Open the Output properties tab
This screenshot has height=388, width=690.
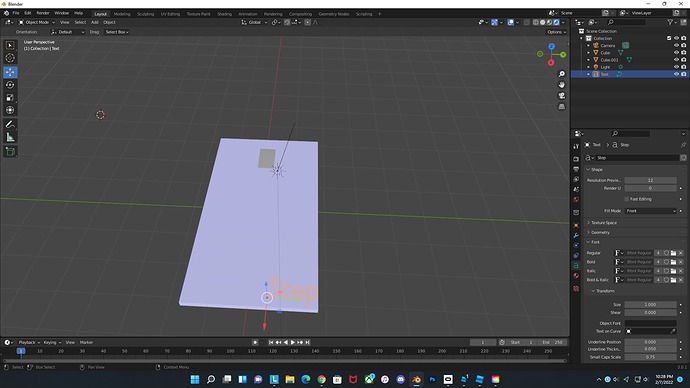pos(576,169)
